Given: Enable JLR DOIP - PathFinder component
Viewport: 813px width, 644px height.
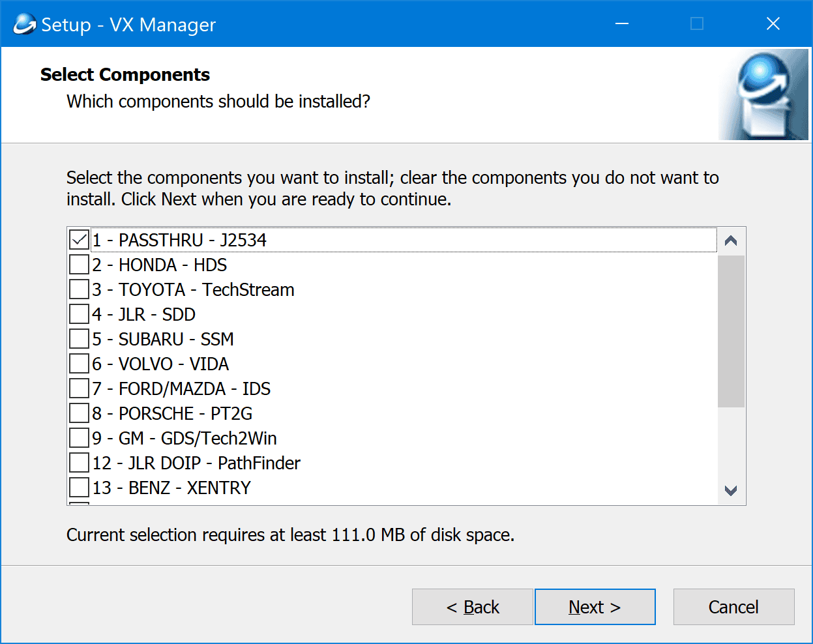Looking at the screenshot, I should [79, 463].
